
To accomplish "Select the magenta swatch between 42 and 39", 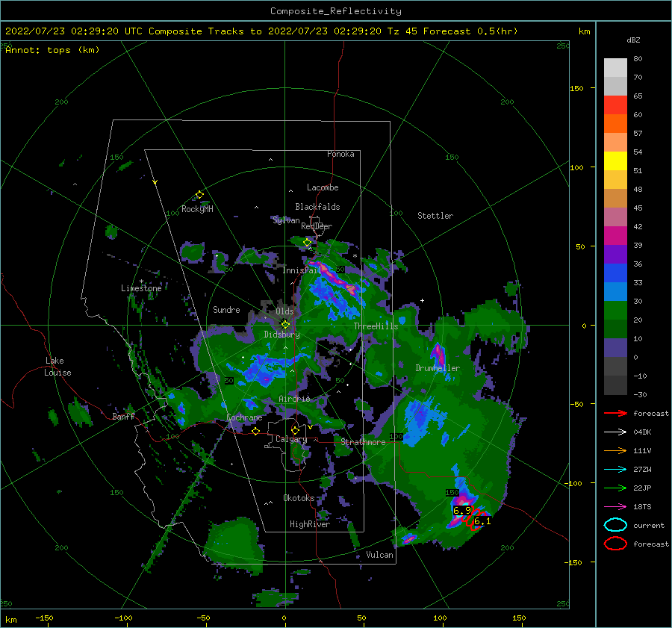I will [x=615, y=235].
